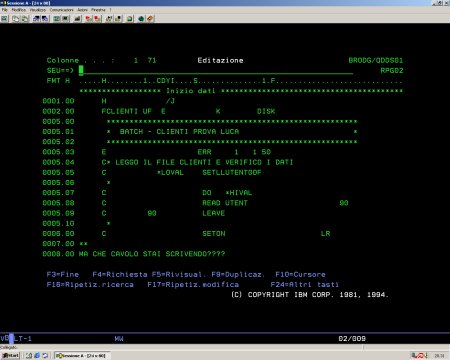Click the F9=Duplicaz. function key label
Viewport: 450px width, 360px height.
[x=238, y=275]
